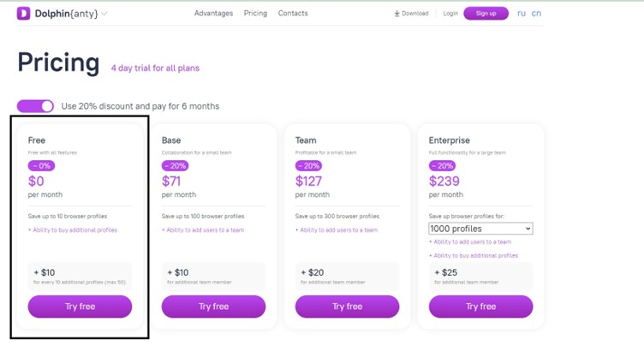The width and height of the screenshot is (644, 351).
Task: Click Base plan's add users link
Action: (203, 230)
